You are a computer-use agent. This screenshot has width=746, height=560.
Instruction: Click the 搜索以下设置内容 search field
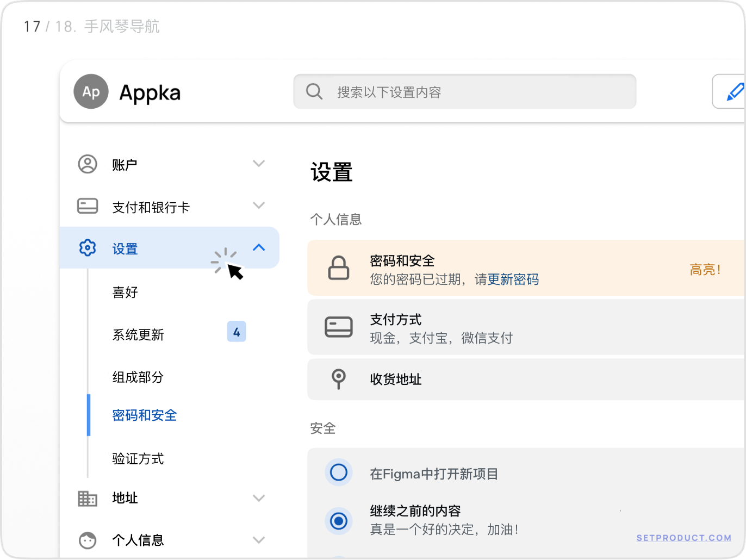pyautogui.click(x=464, y=92)
